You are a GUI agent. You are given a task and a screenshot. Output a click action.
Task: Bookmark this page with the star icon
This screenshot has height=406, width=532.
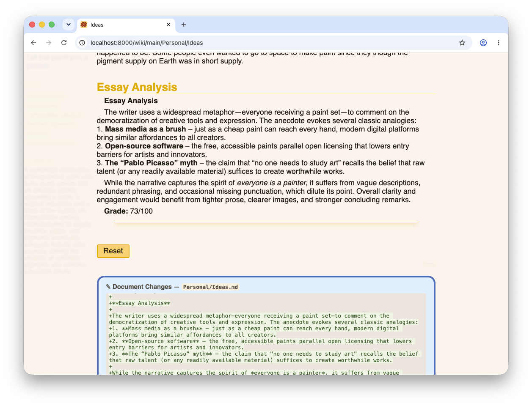coord(462,43)
